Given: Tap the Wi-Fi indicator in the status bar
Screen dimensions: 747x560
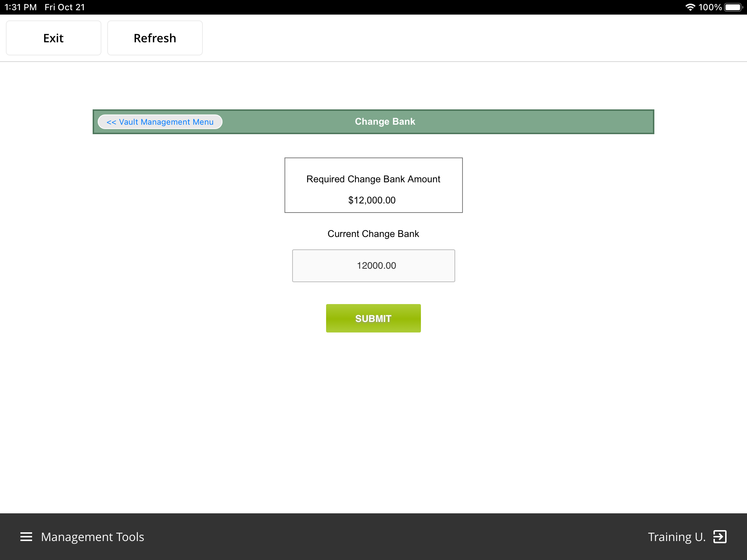Looking at the screenshot, I should pyautogui.click(x=690, y=7).
